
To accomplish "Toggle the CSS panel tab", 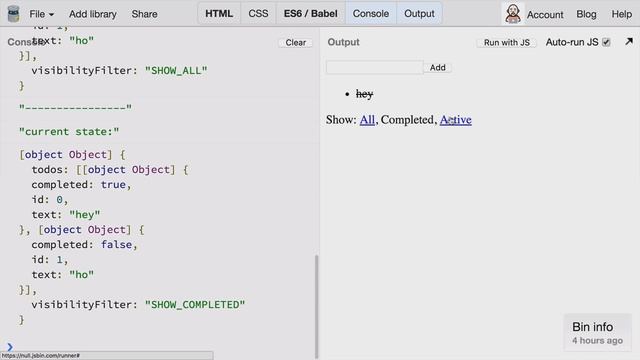I will (x=258, y=13).
